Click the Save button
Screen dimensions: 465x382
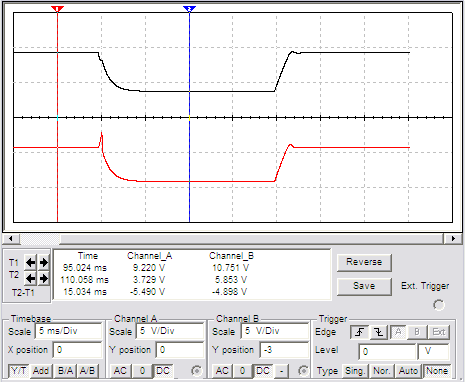click(364, 286)
